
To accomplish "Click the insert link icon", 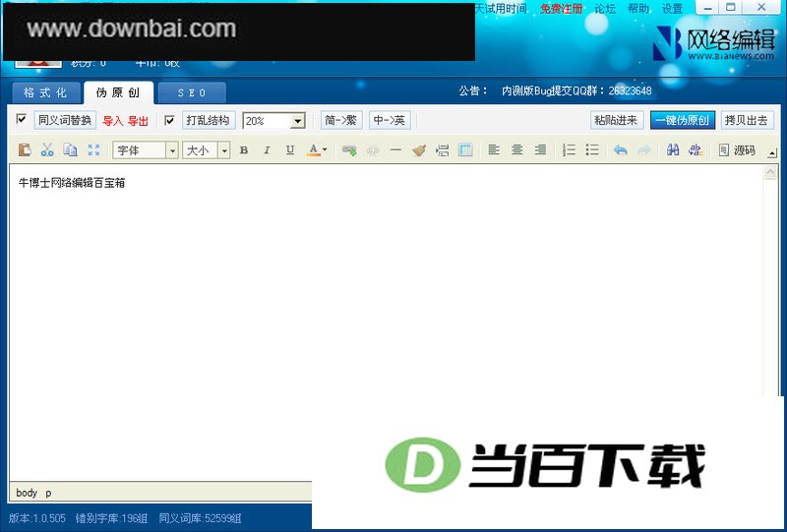I will click(349, 150).
